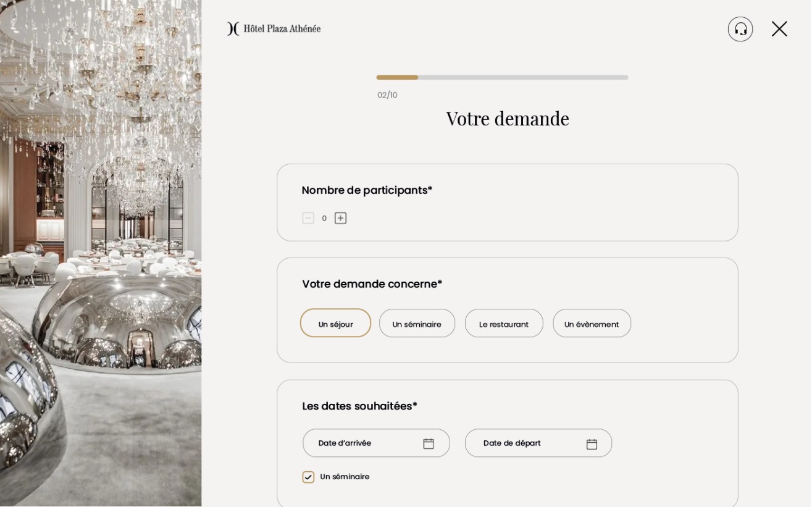Choose the Un séminaire request type
812x507 pixels.
point(417,323)
